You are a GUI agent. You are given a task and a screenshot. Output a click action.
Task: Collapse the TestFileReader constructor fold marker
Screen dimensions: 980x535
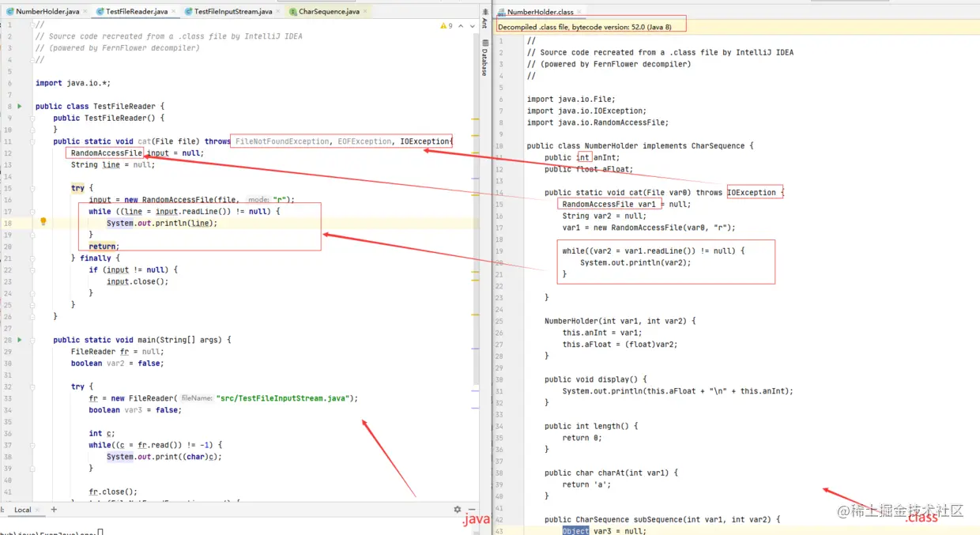[x=32, y=118]
